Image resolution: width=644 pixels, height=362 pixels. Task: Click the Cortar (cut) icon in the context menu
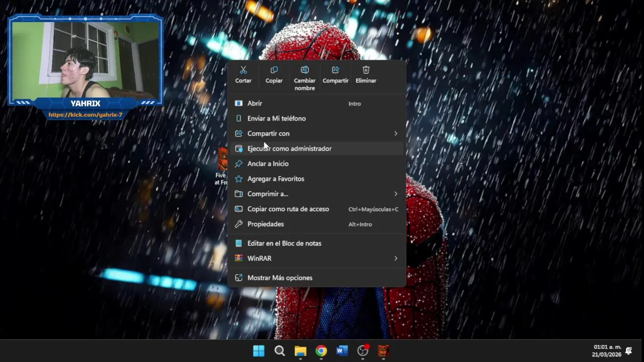[244, 70]
